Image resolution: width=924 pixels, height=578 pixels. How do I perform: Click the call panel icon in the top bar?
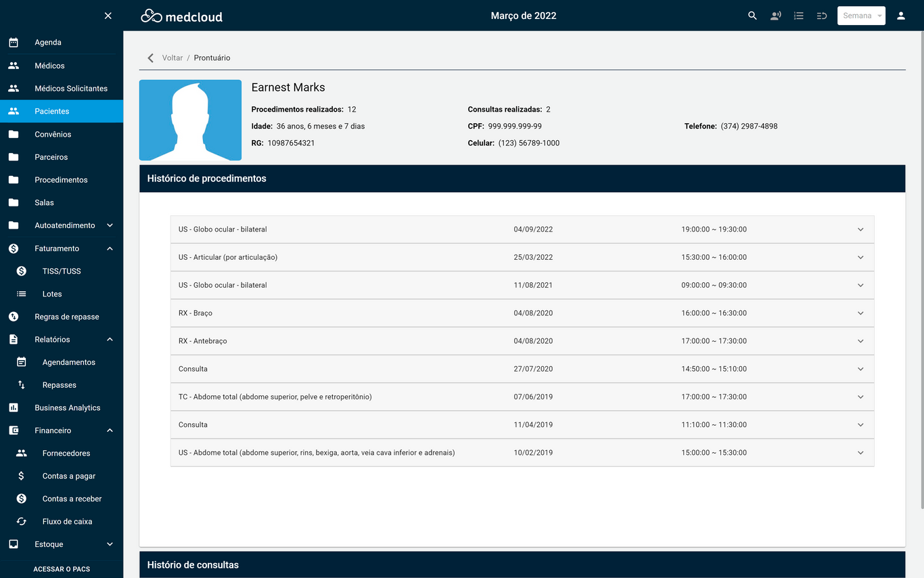click(x=775, y=15)
